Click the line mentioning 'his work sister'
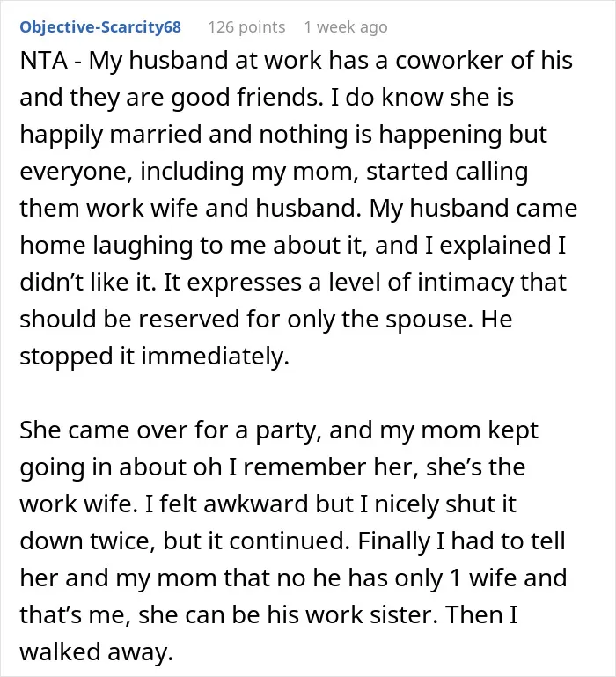This screenshot has height=677, width=616. tap(268, 615)
